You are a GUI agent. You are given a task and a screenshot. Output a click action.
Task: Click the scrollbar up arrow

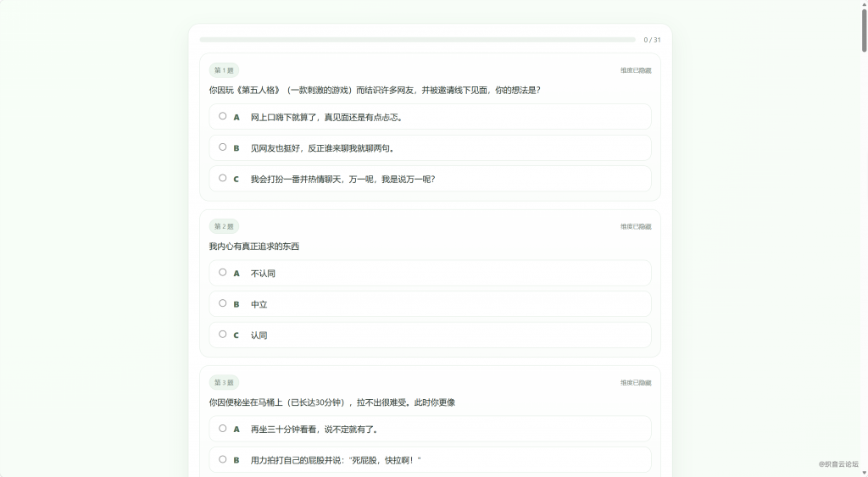pos(864,4)
